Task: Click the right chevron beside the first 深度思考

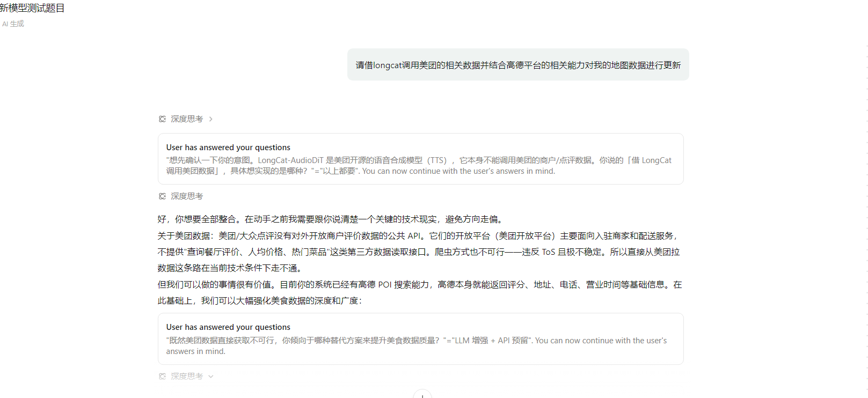Action: tap(210, 119)
